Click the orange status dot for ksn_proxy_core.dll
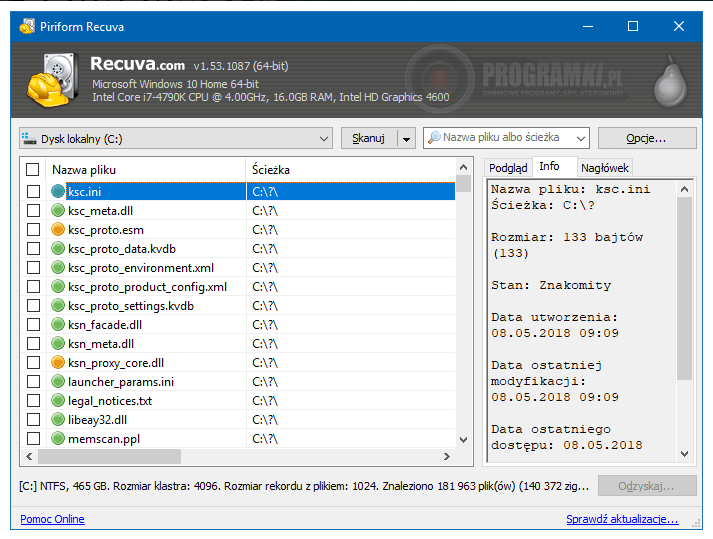Screen dimensions: 713x539 pos(58,363)
